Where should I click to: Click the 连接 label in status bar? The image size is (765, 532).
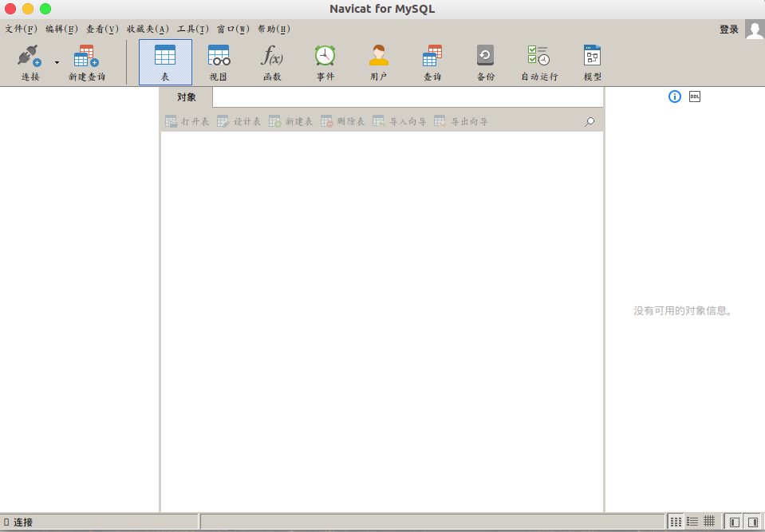coord(23,522)
